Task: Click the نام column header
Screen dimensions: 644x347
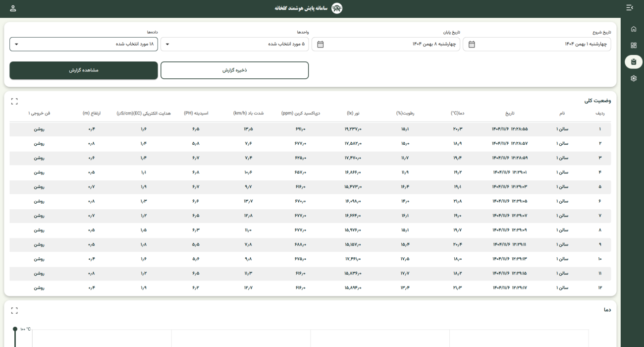Action: [x=562, y=114]
